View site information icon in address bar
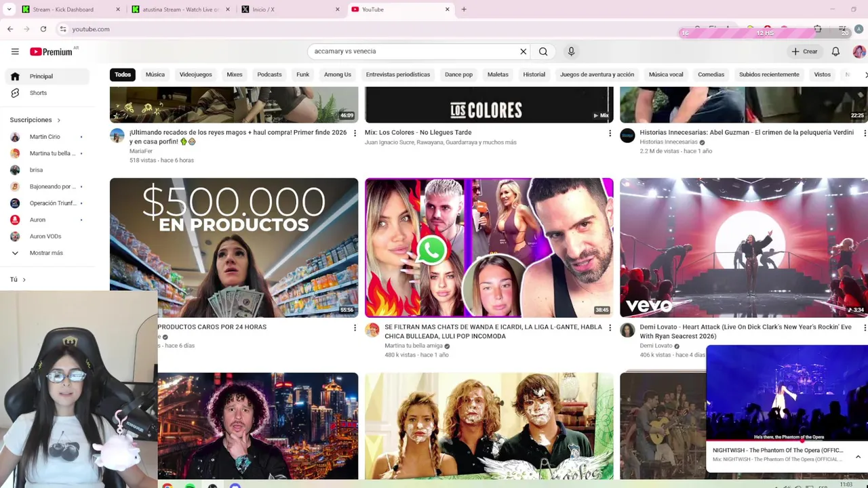This screenshot has width=868, height=488. [63, 29]
